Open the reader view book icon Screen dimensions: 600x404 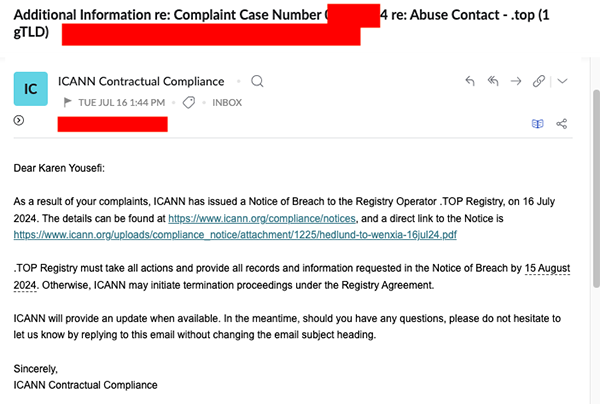(539, 124)
